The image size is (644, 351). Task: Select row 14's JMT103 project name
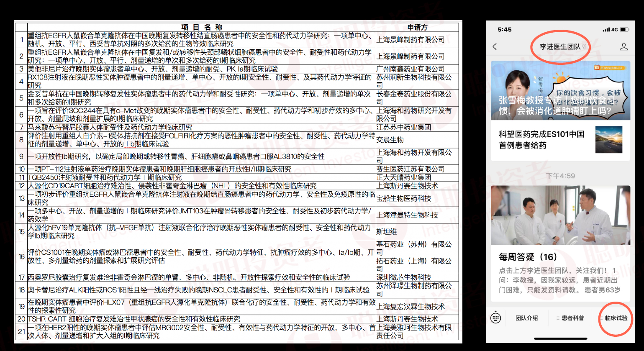(x=202, y=215)
